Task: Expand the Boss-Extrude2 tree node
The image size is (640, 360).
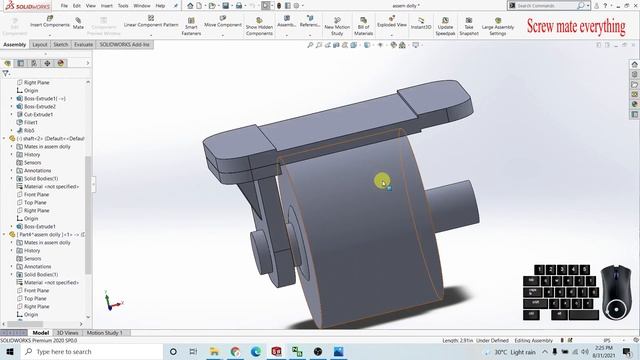Action: (x=11, y=107)
